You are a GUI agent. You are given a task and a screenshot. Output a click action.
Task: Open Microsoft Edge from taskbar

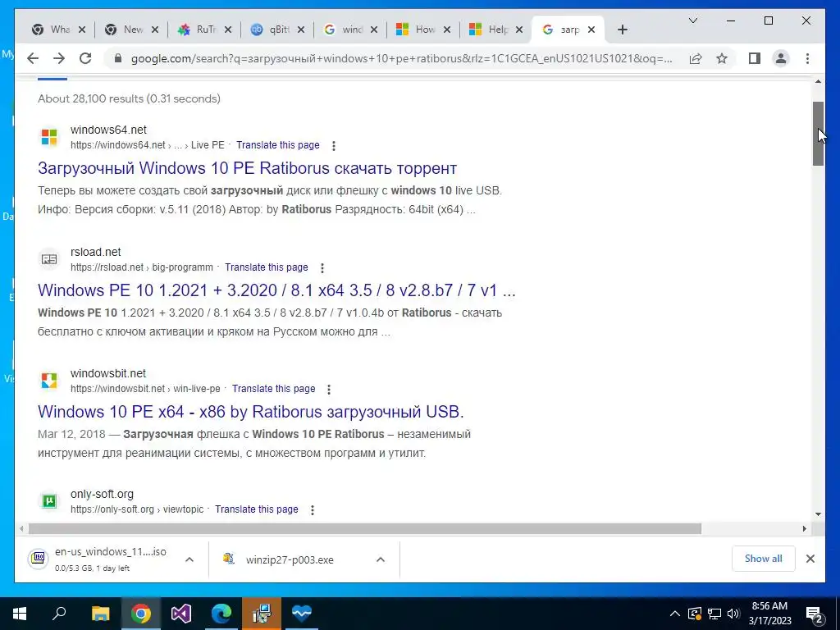coord(221,614)
